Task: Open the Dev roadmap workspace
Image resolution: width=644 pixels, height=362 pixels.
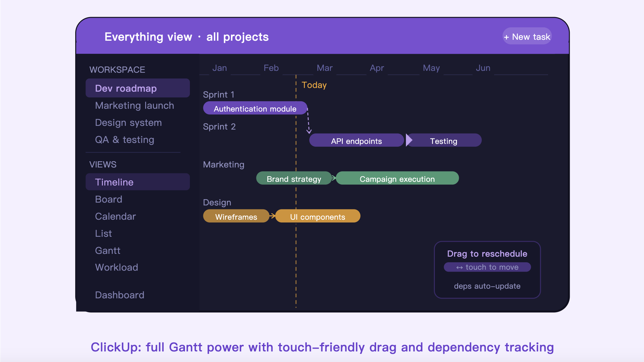Action: point(138,88)
